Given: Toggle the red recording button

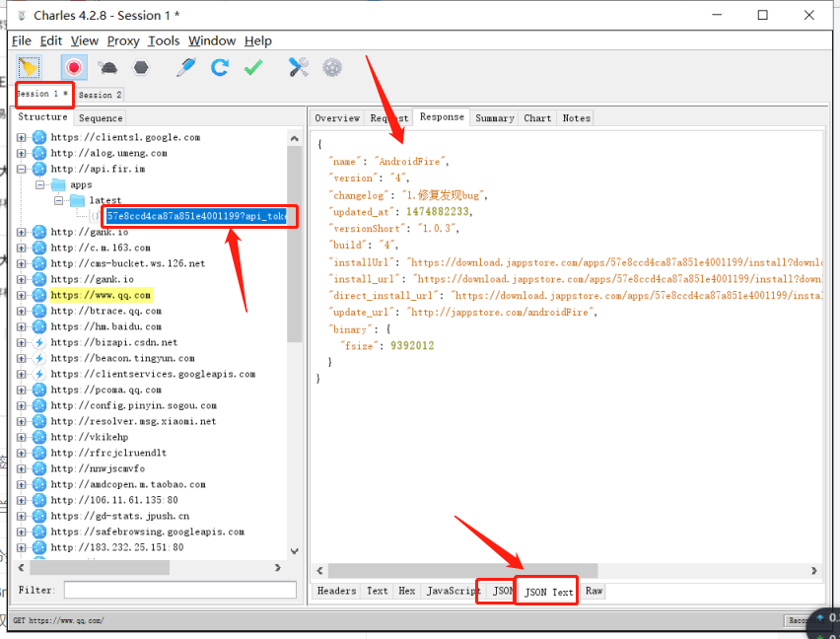Looking at the screenshot, I should 74,67.
